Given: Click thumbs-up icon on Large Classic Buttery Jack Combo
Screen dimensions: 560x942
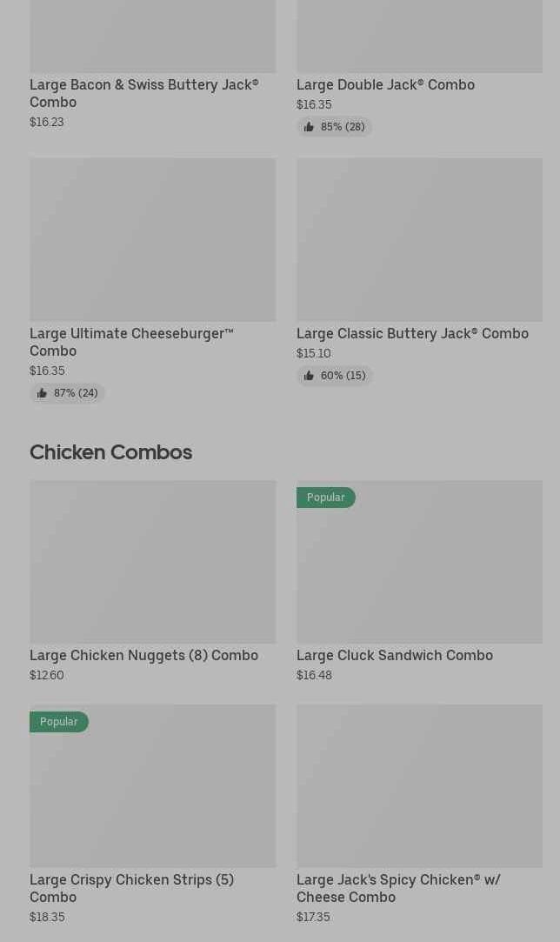Looking at the screenshot, I should pyautogui.click(x=309, y=376).
